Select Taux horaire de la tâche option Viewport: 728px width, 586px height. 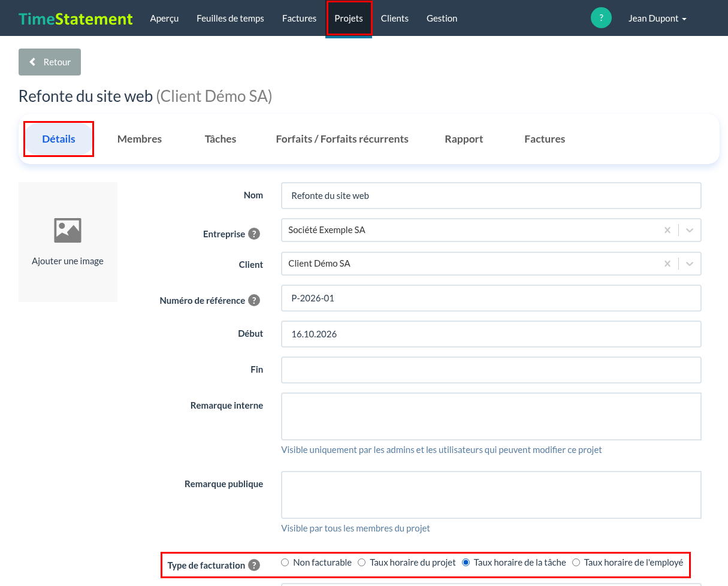tap(466, 563)
